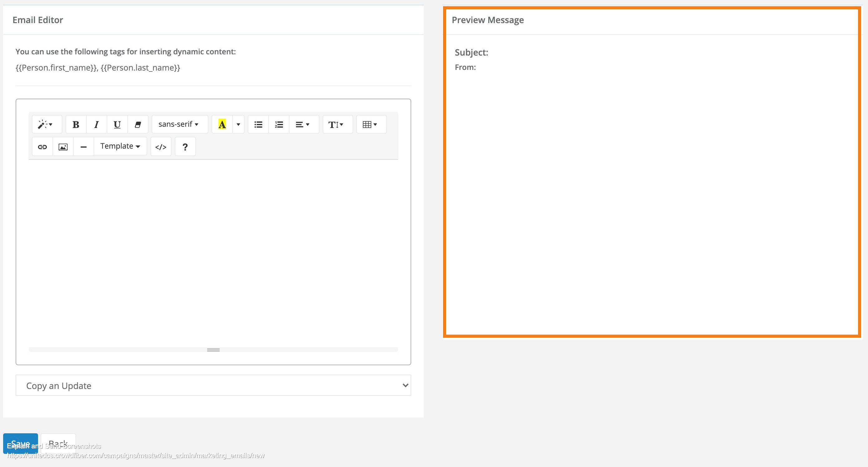This screenshot has width=868, height=467.
Task: Open the table insertion menu
Action: point(371,124)
